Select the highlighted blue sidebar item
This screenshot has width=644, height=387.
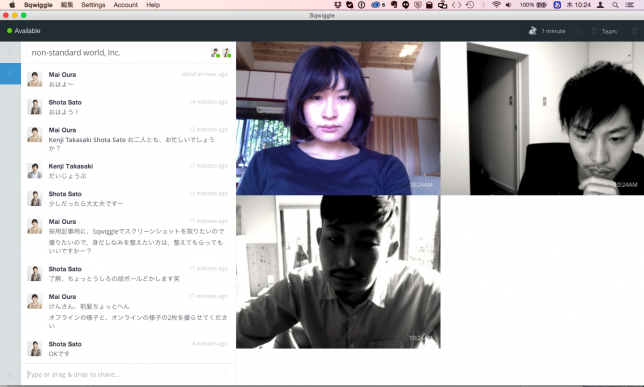point(10,74)
